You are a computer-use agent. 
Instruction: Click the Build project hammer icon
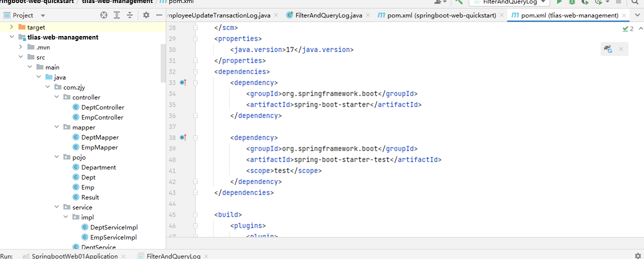[459, 2]
